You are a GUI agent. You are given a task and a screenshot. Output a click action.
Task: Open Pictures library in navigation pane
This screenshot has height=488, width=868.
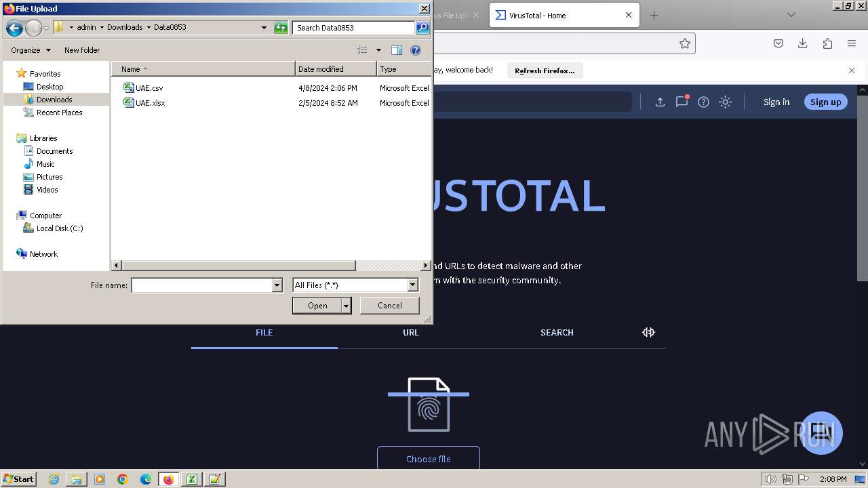pyautogui.click(x=50, y=177)
